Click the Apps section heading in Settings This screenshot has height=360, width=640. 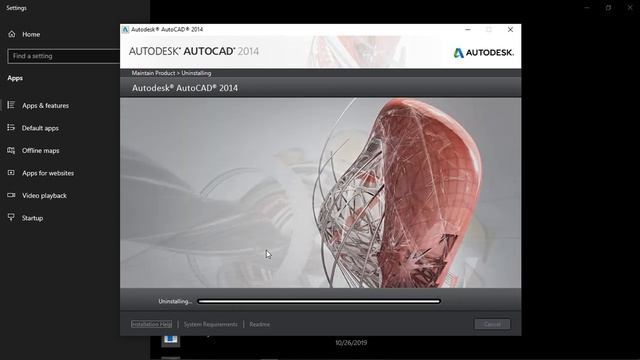[15, 78]
